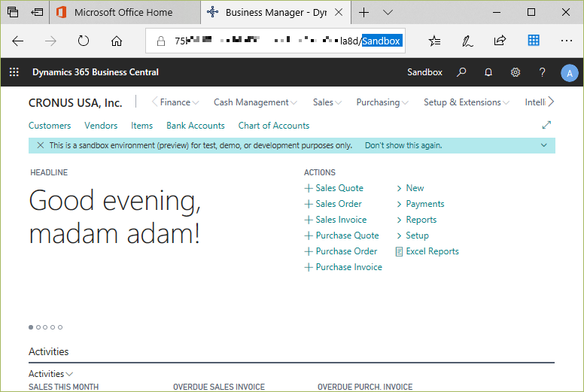Click browser back arrow
The width and height of the screenshot is (584, 392).
coord(17,41)
